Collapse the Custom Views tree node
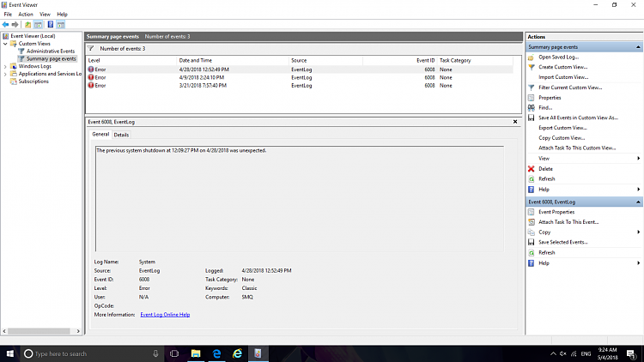644x362 pixels. pyautogui.click(x=5, y=43)
